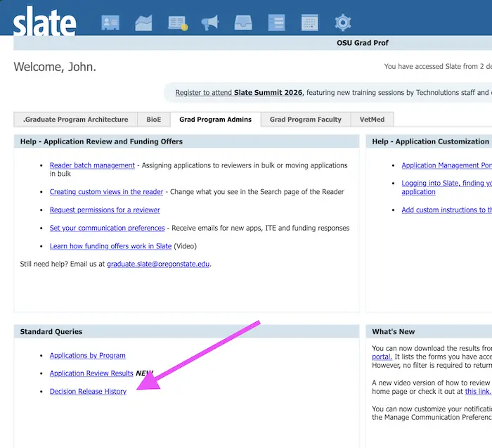The image size is (492, 448).
Task: Open the Applications by Program query
Action: click(88, 356)
